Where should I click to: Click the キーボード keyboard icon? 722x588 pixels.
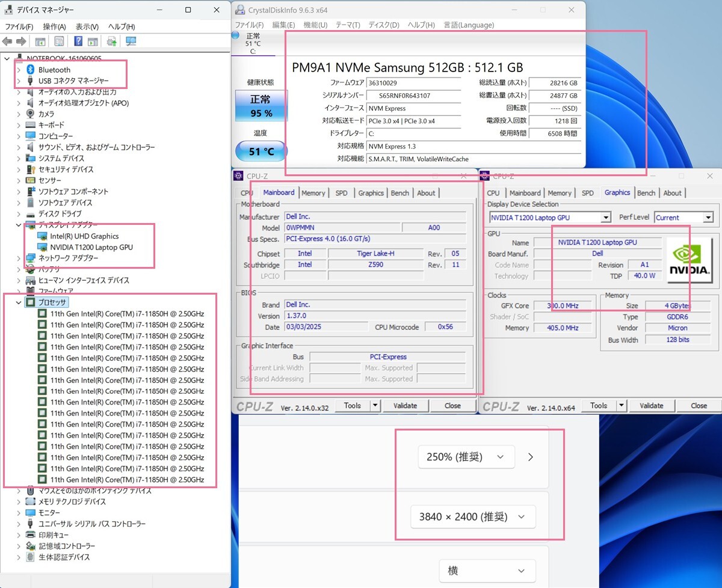(x=31, y=125)
